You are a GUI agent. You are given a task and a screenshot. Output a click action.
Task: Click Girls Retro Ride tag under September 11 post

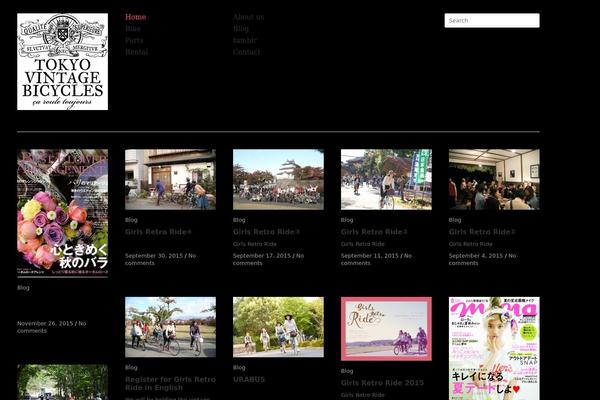click(362, 244)
